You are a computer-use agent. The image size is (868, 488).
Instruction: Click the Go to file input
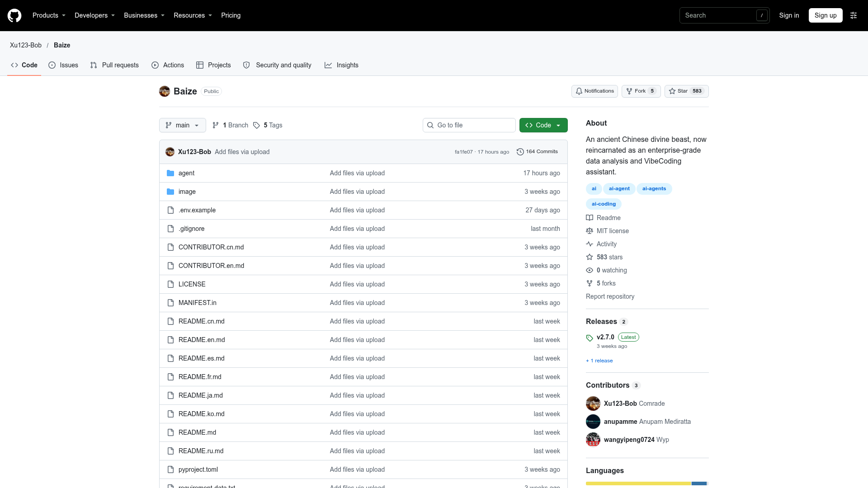[x=469, y=125]
